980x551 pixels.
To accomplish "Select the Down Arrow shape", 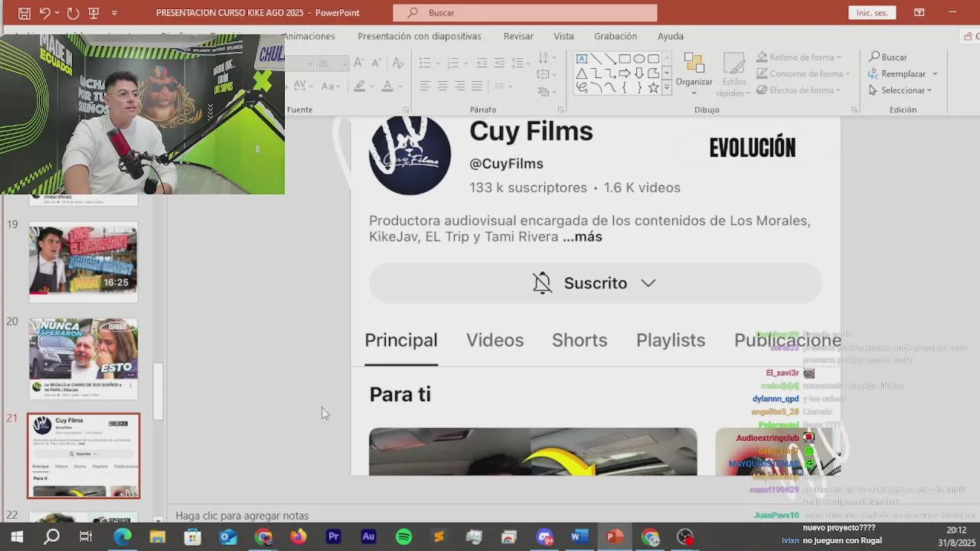I will tap(639, 73).
